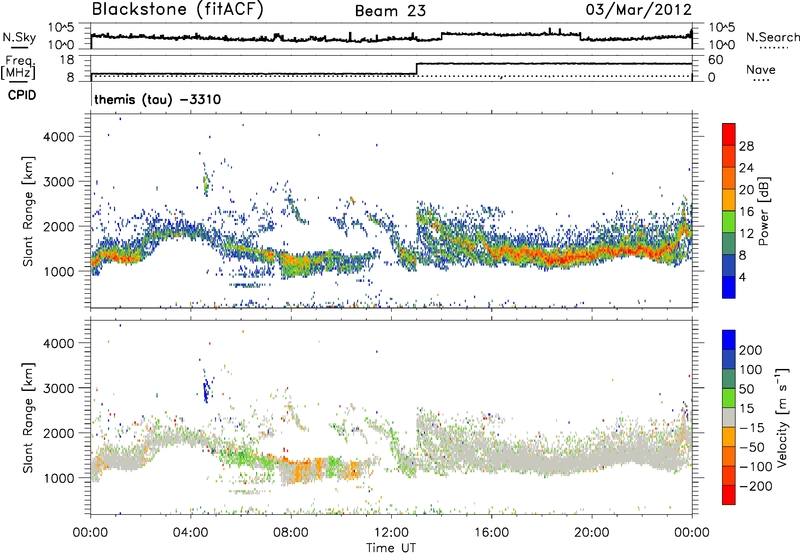The height and width of the screenshot is (554, 800).
Task: Pick Velocity colorbar segment between 50 and 100
Action: pyautogui.click(x=729, y=379)
